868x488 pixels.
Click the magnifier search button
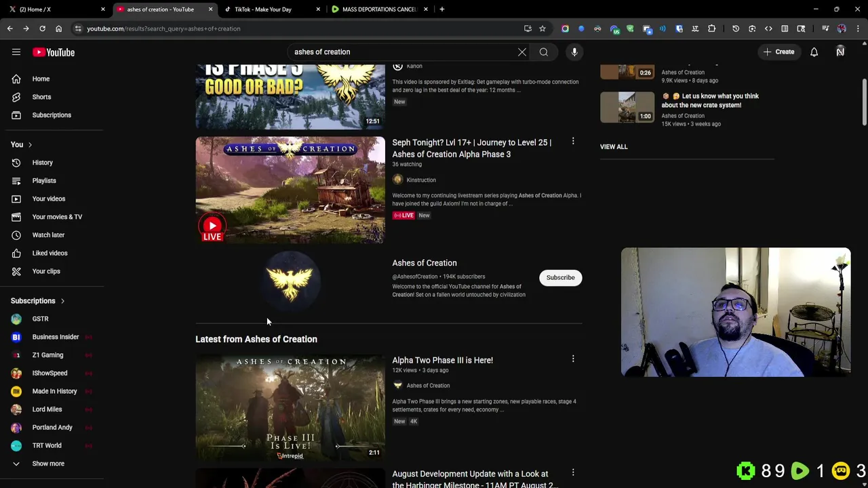point(544,52)
